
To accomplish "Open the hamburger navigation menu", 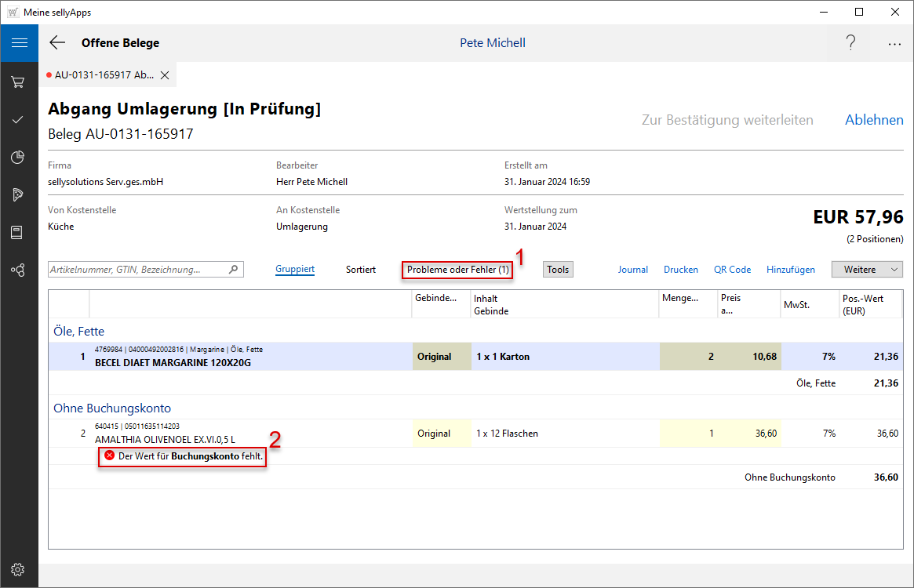I will 19,43.
